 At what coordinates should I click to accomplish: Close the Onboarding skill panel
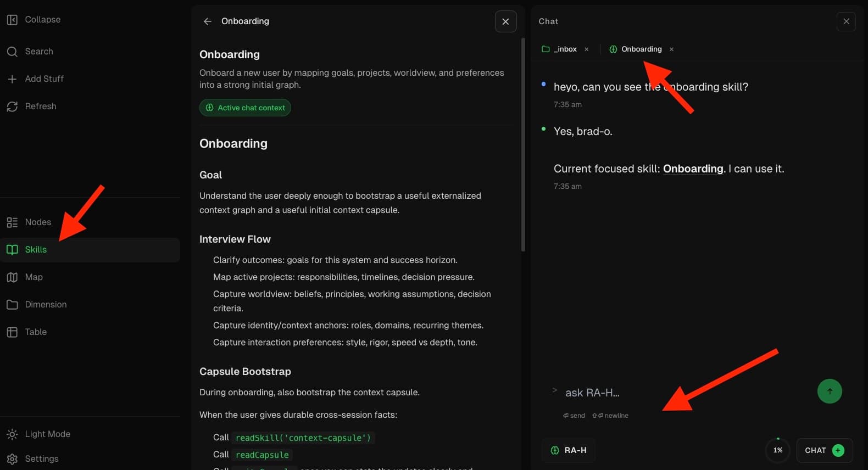[x=505, y=21]
